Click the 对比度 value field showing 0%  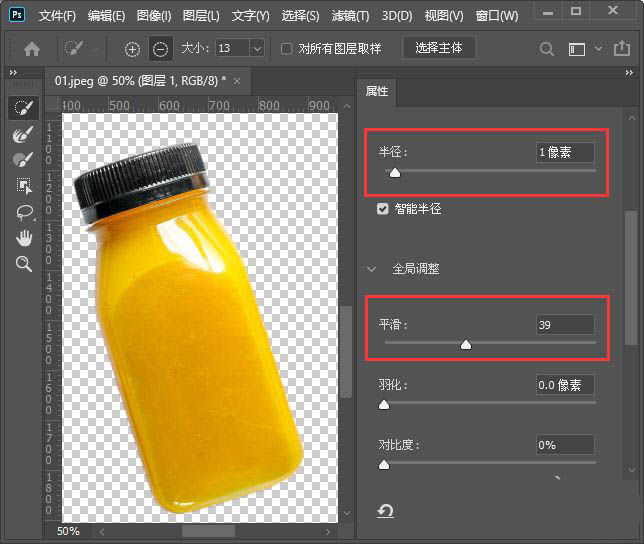point(565,445)
